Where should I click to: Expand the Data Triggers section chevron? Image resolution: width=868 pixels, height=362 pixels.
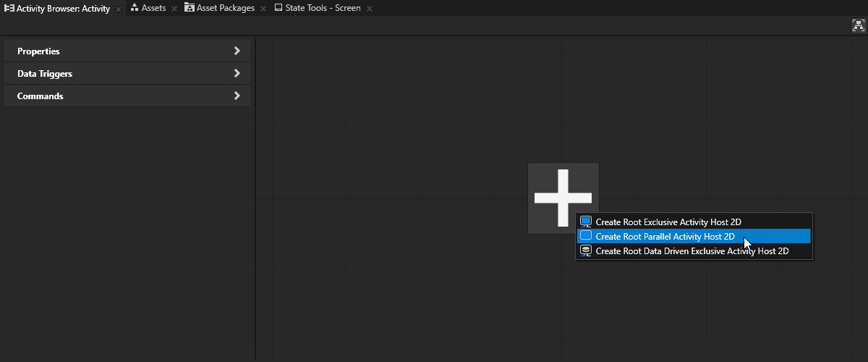pos(237,73)
